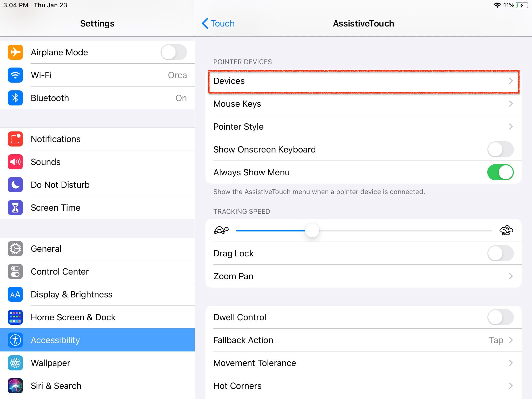Viewport: 532px width, 399px height.
Task: Select Display & Brightness in sidebar
Action: [71, 294]
